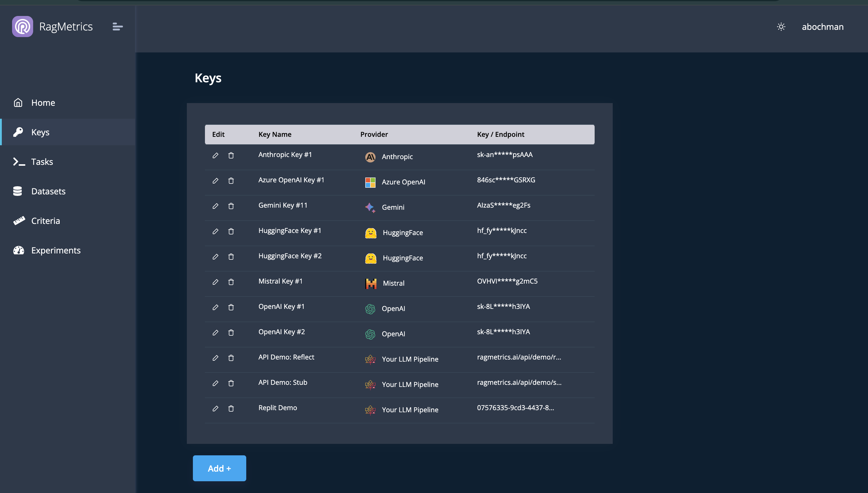Delete API Demo: Stub trash icon
This screenshot has width=868, height=493.
click(231, 383)
